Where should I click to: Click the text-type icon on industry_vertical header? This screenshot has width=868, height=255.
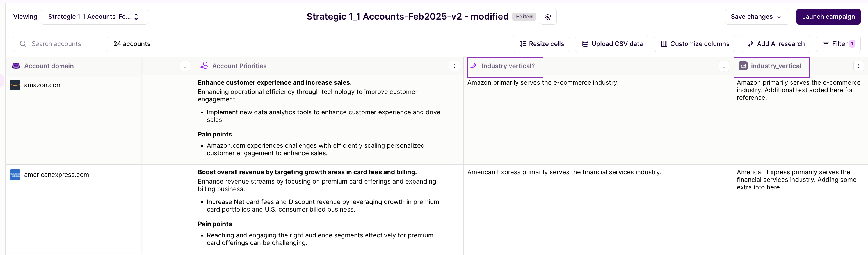743,66
